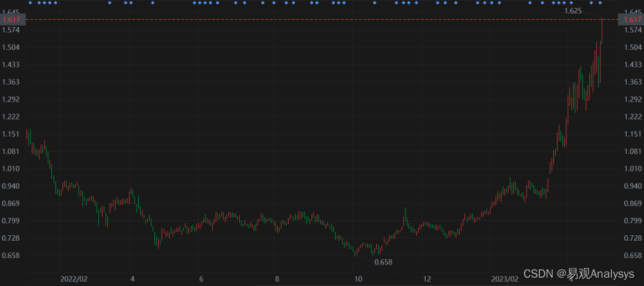The image size is (644, 286).
Task: Click 1.363 on the right price axis
Action: 633,82
